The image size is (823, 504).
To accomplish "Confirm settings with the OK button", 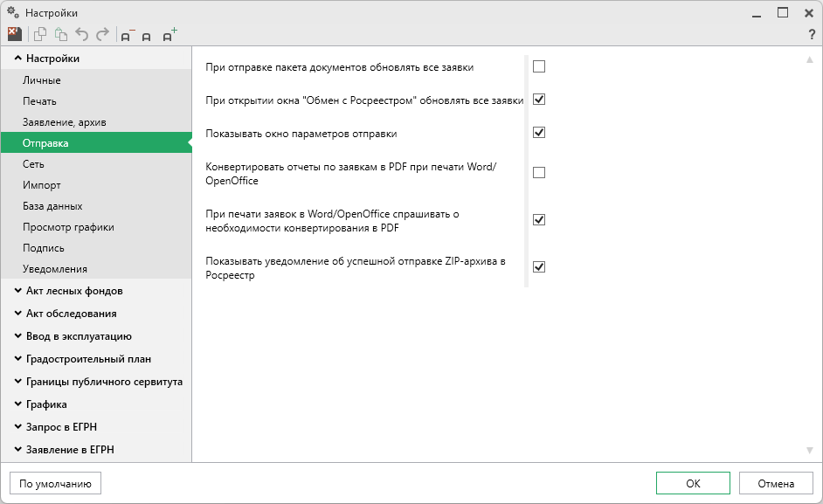I will point(693,483).
